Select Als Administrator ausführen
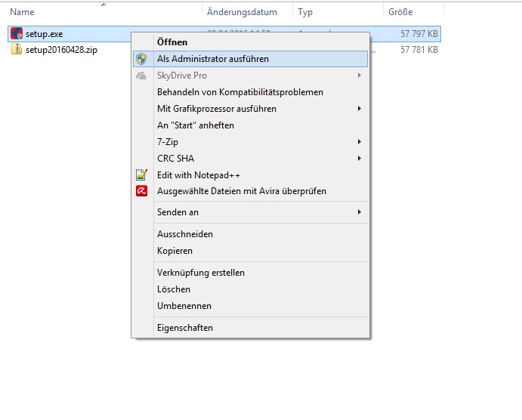This screenshot has width=522, height=420. click(x=212, y=59)
